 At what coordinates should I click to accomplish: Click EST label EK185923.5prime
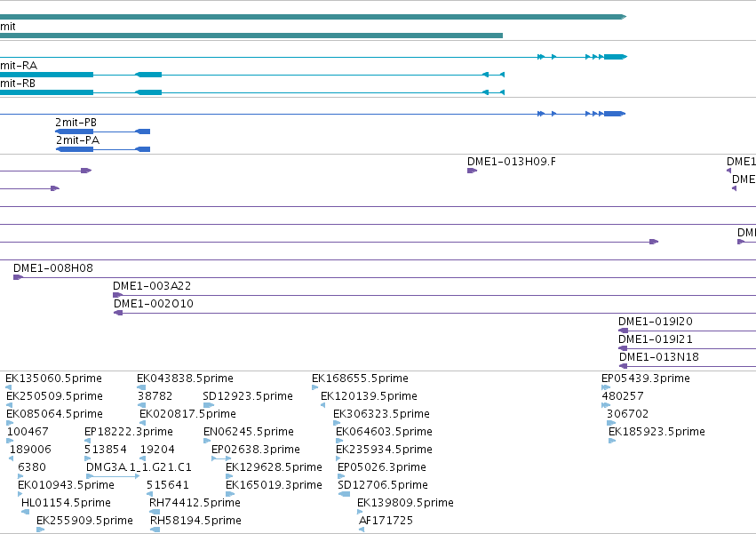(x=657, y=432)
